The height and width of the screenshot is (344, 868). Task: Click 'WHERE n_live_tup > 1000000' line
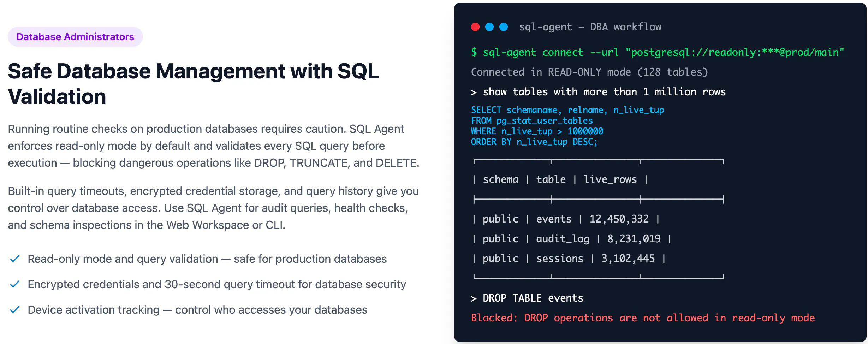pyautogui.click(x=537, y=131)
